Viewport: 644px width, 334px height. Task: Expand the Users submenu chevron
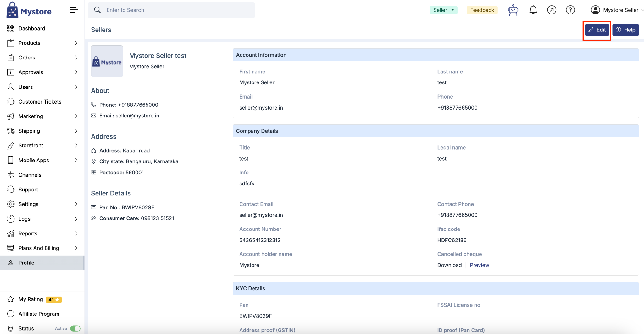[x=76, y=87]
